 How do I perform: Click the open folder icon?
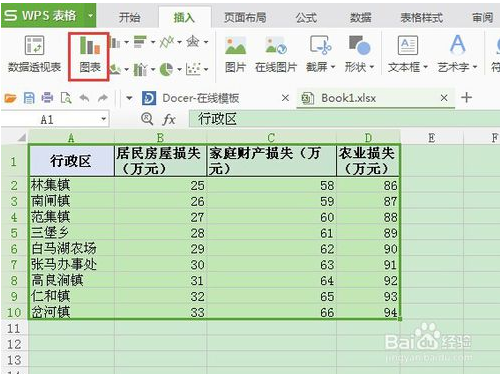click(x=10, y=98)
